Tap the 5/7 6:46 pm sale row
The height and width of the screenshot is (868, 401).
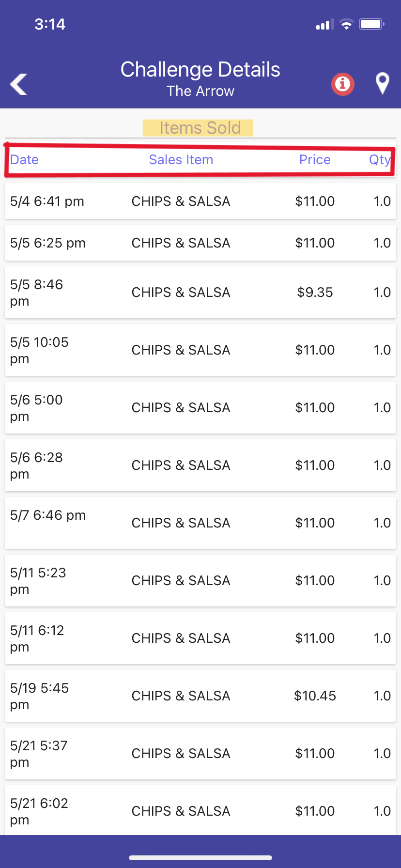[x=200, y=523]
